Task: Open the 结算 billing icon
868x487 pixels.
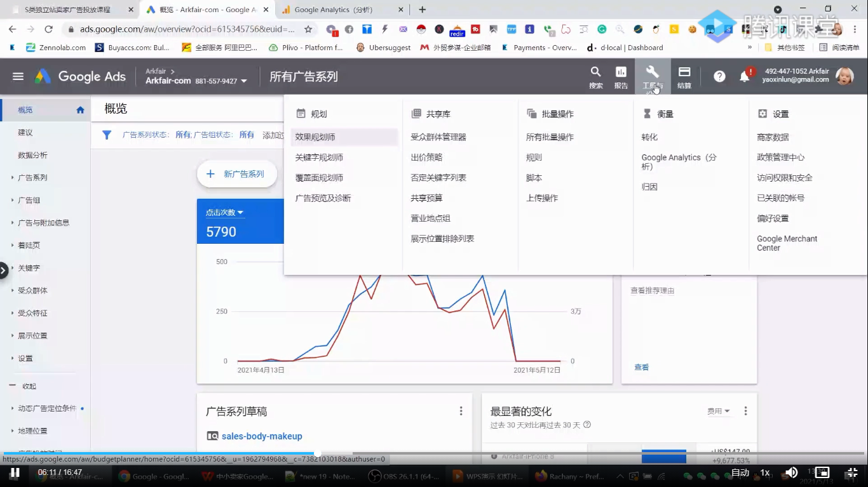Action: 684,72
